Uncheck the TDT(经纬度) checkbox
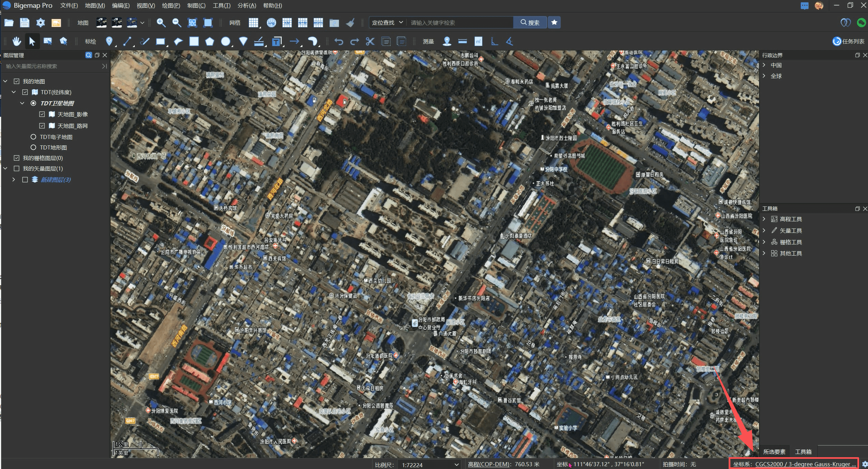 pyautogui.click(x=25, y=92)
